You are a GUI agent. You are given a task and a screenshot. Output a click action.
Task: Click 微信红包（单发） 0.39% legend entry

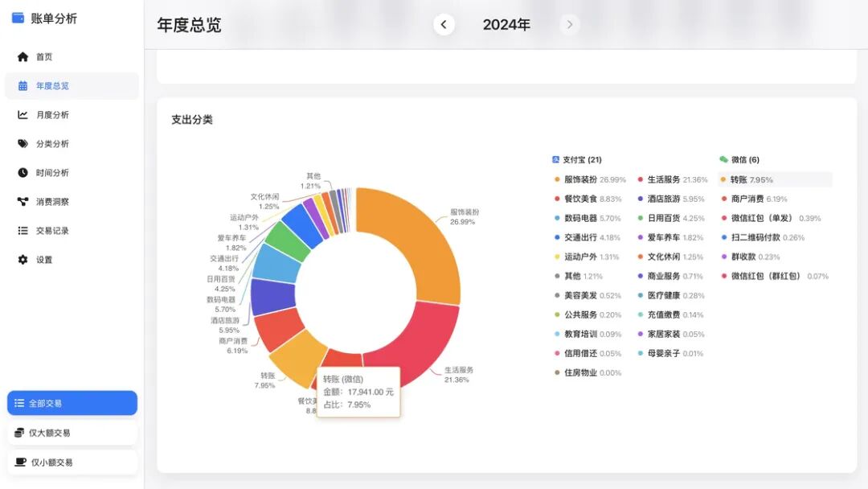pos(771,218)
